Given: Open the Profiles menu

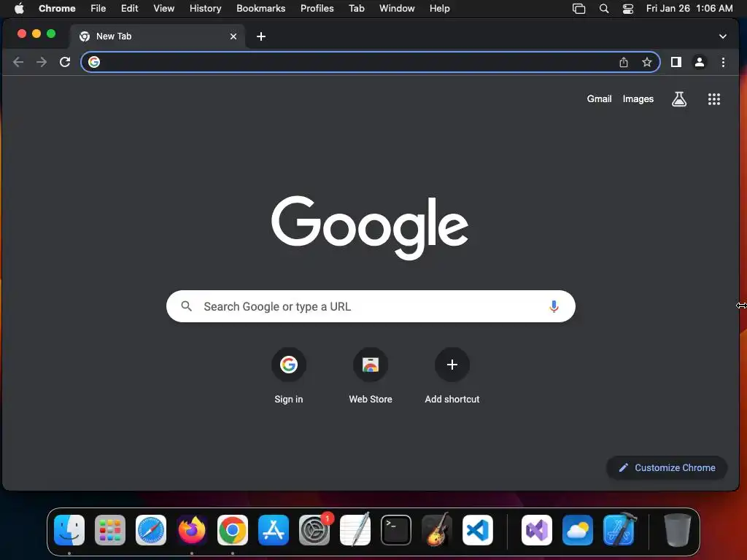Looking at the screenshot, I should coord(317,8).
